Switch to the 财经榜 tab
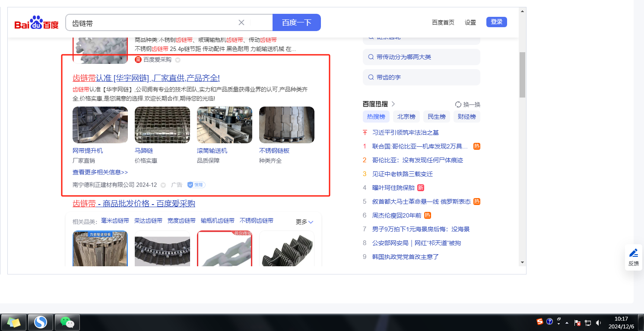The image size is (644, 331). coord(467,117)
